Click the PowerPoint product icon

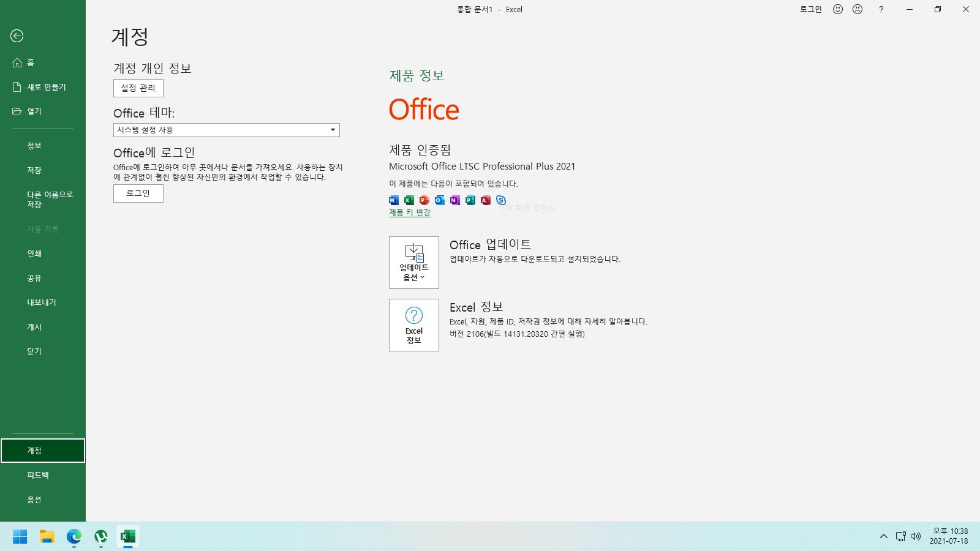coord(424,200)
